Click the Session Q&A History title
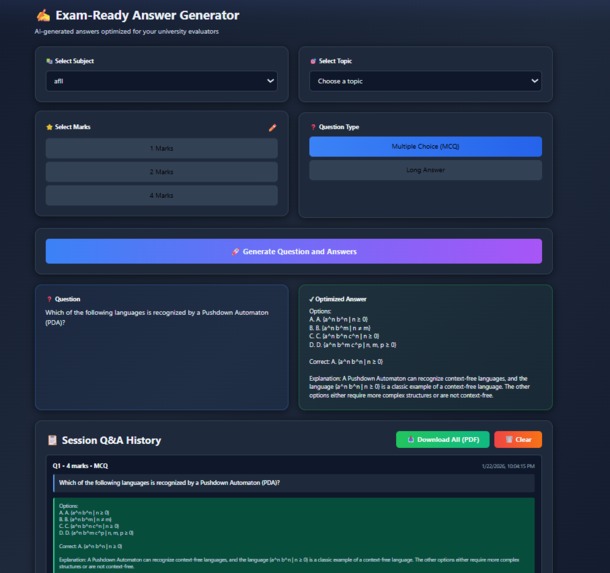 (x=111, y=440)
